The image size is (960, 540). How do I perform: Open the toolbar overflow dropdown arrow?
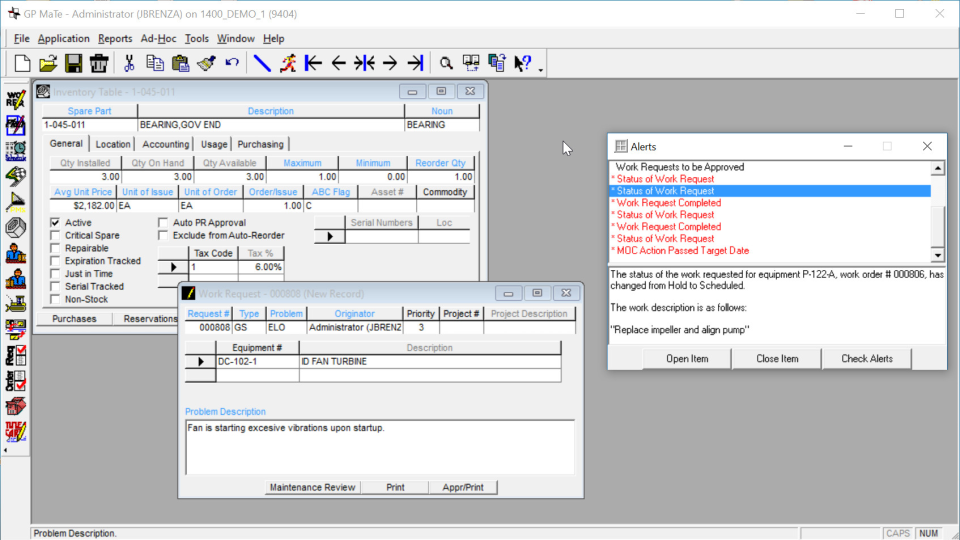pos(541,70)
